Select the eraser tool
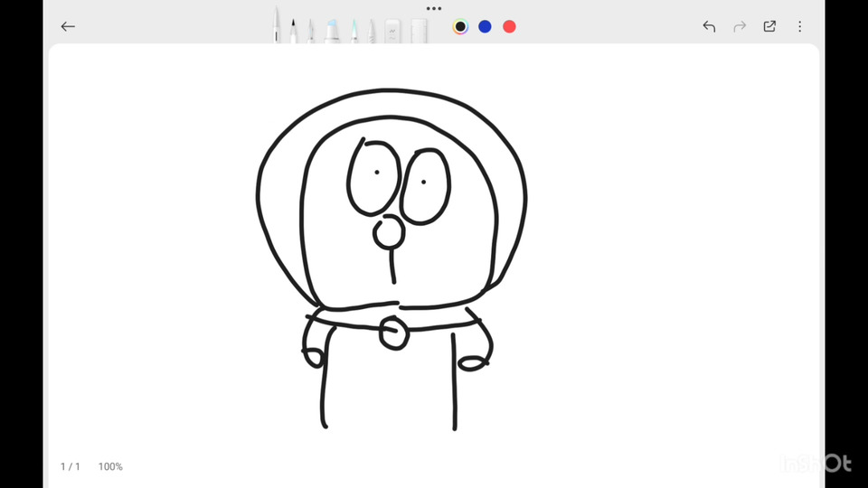The image size is (868, 488). tap(392, 31)
